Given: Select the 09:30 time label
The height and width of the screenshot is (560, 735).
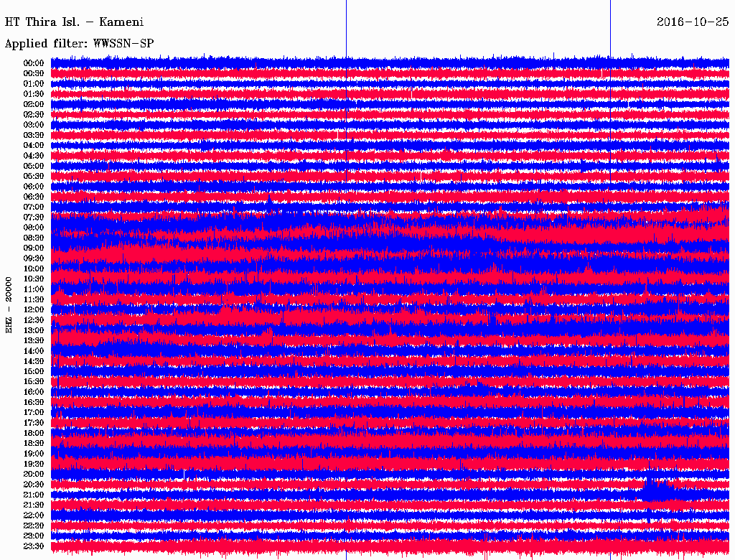Looking at the screenshot, I should [34, 258].
